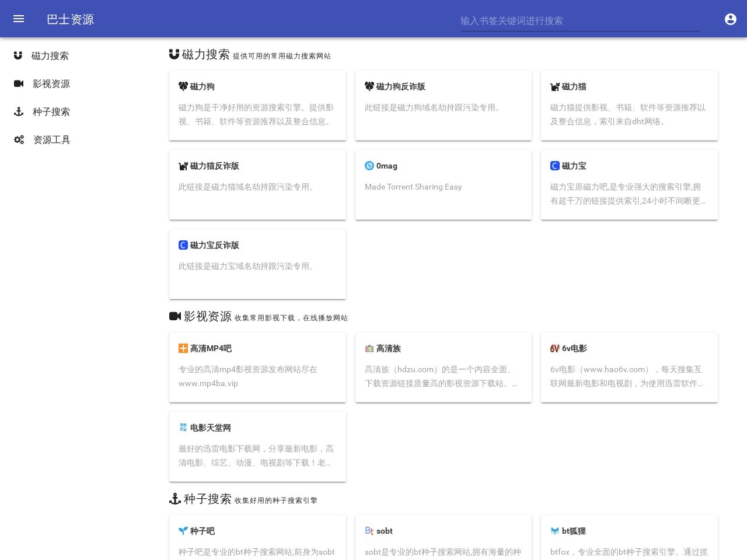This screenshot has height=560, width=747.
Task: Open the 高清MP4吧 card
Action: 257,367
